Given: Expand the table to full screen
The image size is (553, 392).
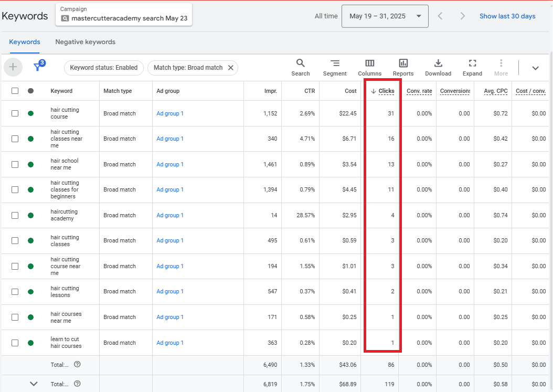Looking at the screenshot, I should pyautogui.click(x=472, y=67).
